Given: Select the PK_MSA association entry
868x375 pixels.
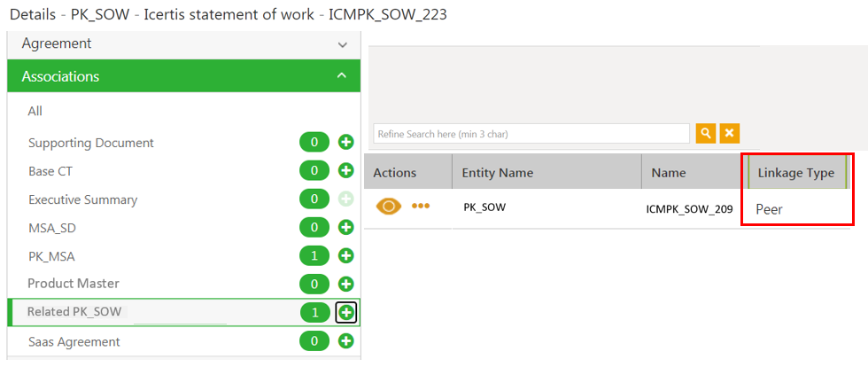Looking at the screenshot, I should click(x=51, y=256).
